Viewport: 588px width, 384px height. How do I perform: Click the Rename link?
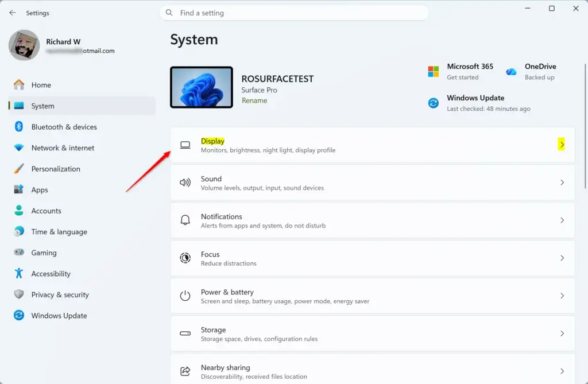pos(254,100)
